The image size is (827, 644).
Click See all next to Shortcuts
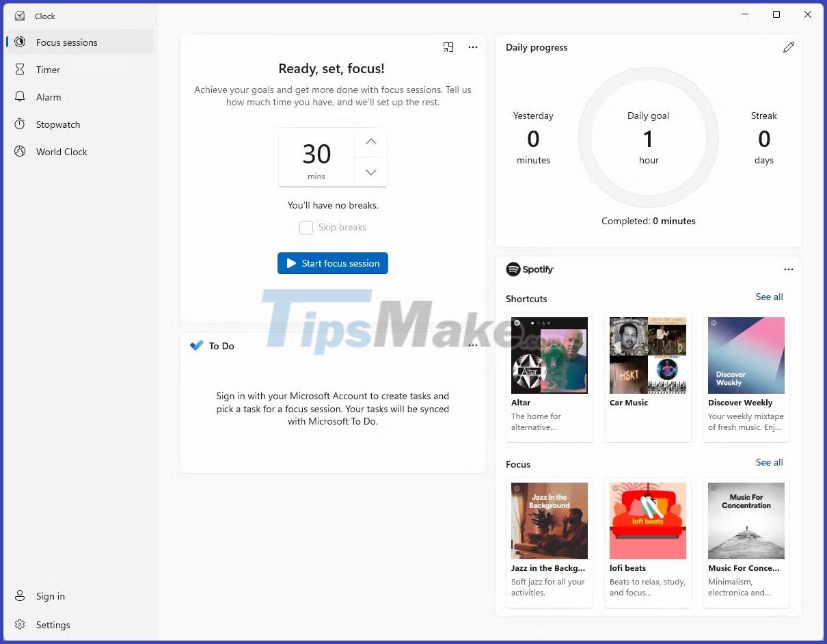(x=769, y=297)
